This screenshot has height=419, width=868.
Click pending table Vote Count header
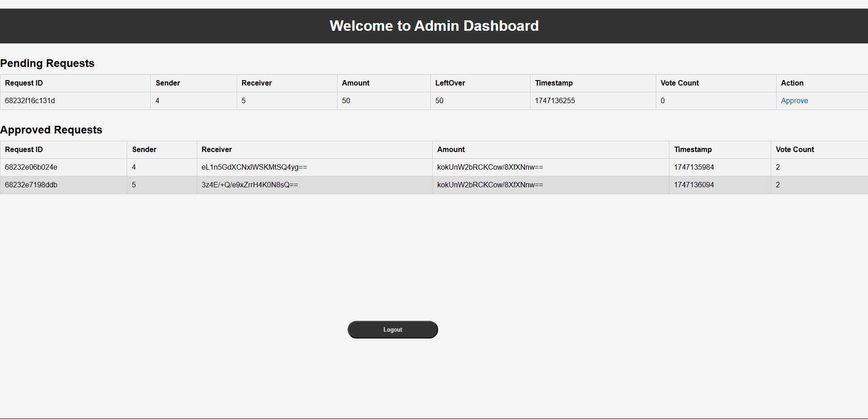point(679,83)
